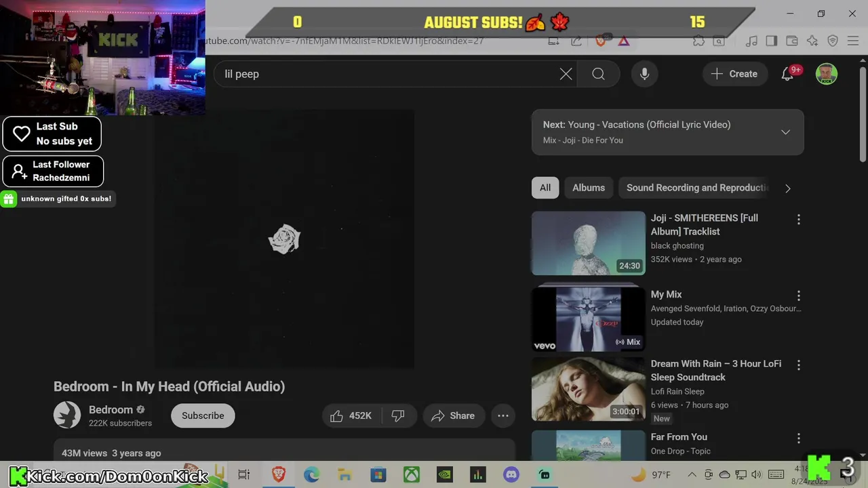The image size is (868, 488).
Task: Open the Joji SMITHEREENS album thumbnail
Action: pyautogui.click(x=589, y=243)
